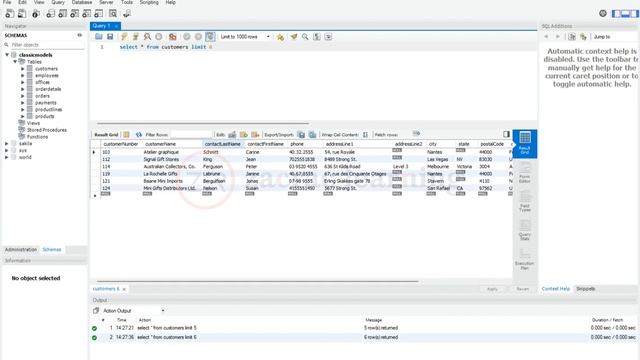640x360 pixels.
Task: Open the schema inspector info icon
Action: tap(36, 13)
